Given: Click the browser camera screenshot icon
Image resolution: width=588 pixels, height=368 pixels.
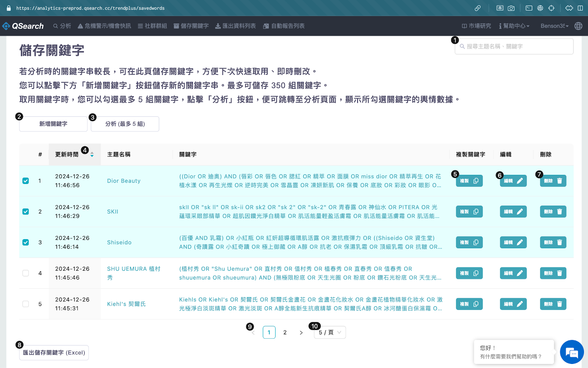Looking at the screenshot, I should point(511,8).
